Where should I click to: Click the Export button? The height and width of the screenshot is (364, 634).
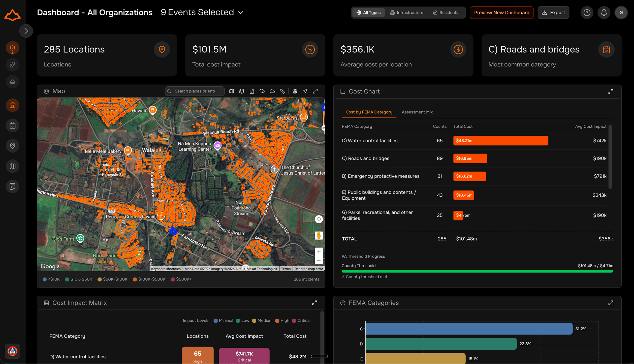553,13
